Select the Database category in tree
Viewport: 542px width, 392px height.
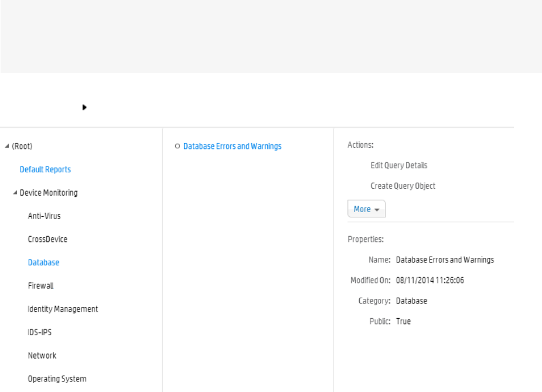[43, 263]
